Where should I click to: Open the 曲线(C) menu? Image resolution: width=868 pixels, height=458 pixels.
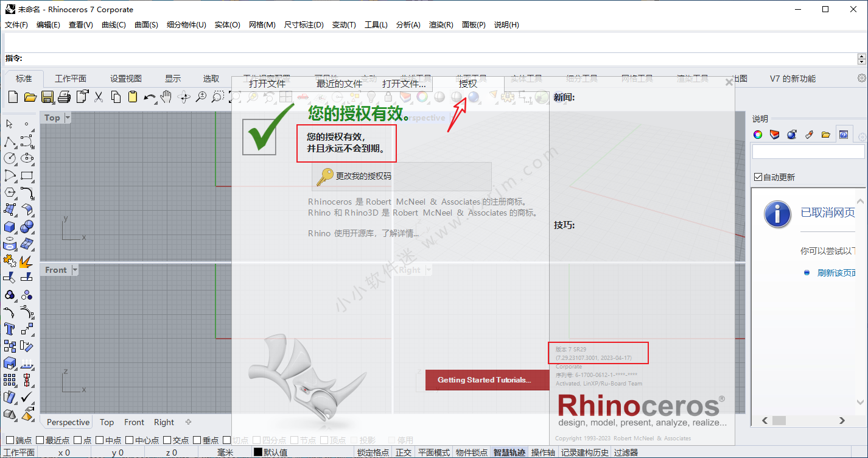click(114, 25)
